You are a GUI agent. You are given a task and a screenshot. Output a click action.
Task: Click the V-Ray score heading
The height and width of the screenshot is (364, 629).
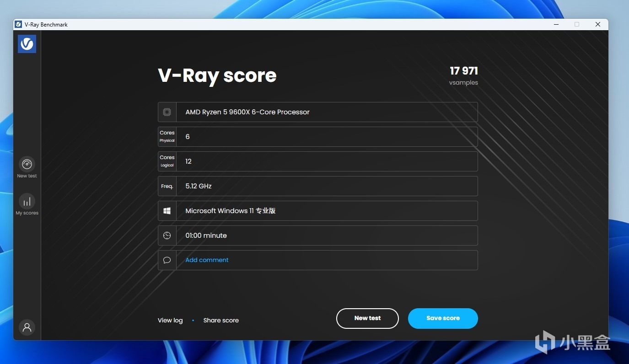pyautogui.click(x=217, y=76)
